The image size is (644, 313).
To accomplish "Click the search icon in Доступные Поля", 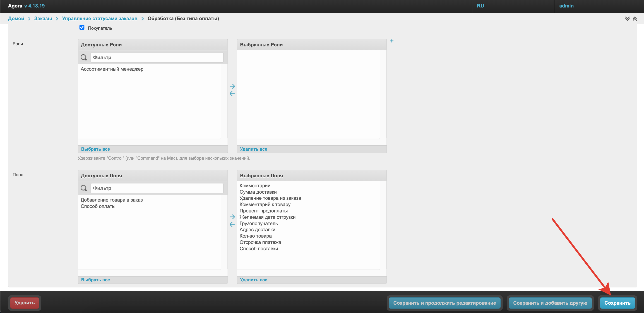I will 84,188.
